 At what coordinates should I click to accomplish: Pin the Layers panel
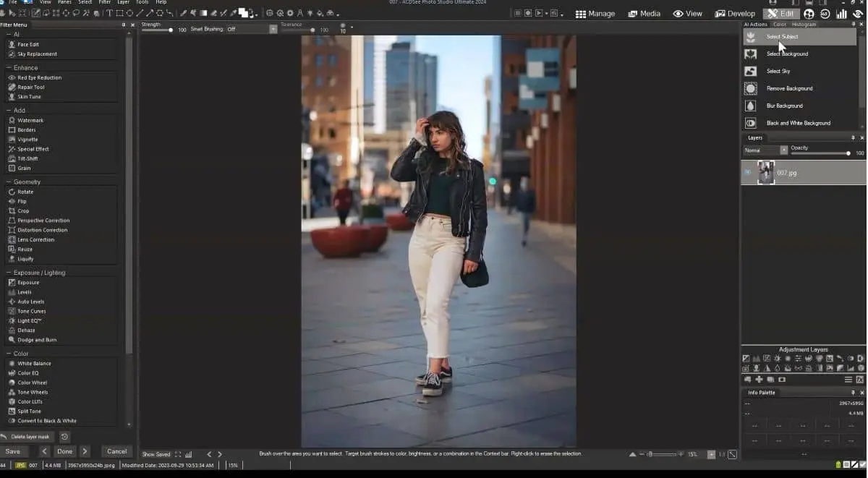tap(853, 137)
